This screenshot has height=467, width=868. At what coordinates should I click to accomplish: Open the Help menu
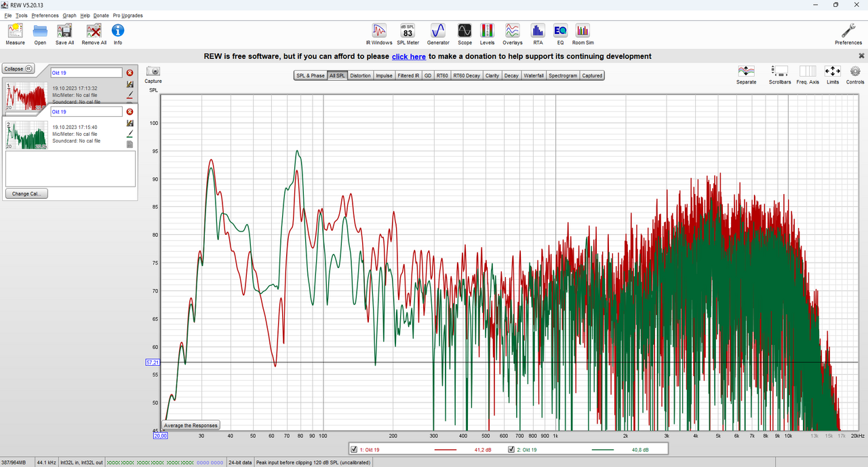point(85,15)
